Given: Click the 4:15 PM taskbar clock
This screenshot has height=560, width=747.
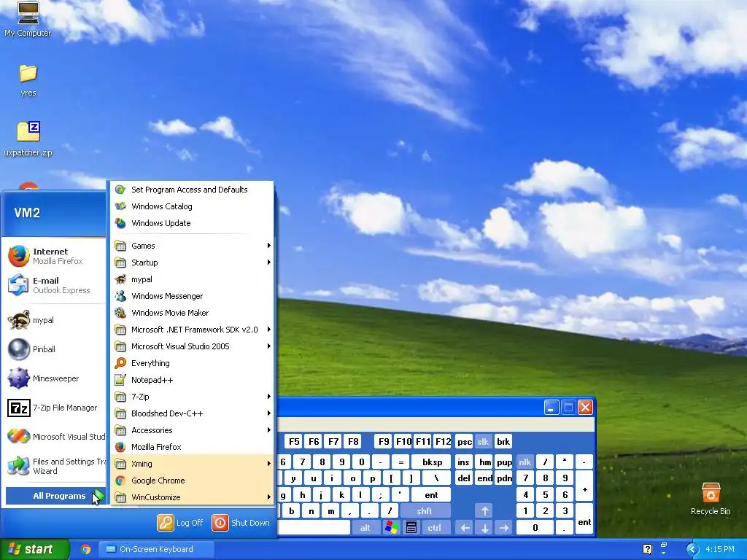Looking at the screenshot, I should 720,549.
